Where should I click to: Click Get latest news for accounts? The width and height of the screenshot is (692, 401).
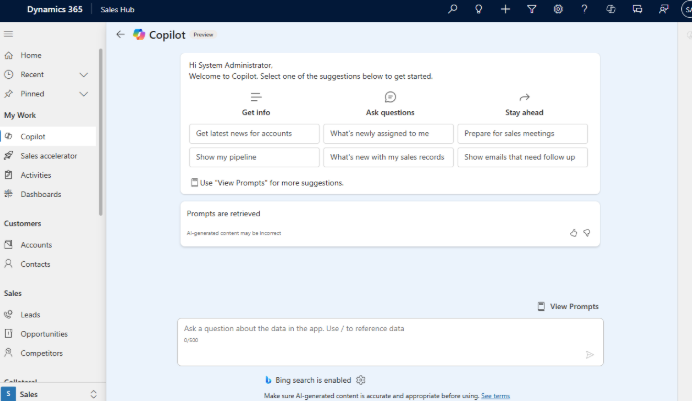pyautogui.click(x=254, y=134)
